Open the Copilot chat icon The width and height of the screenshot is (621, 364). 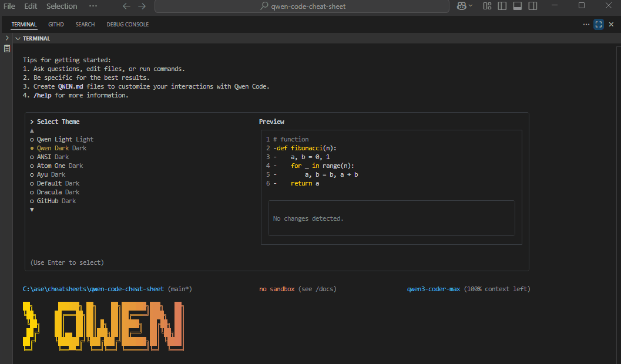pyautogui.click(x=461, y=6)
